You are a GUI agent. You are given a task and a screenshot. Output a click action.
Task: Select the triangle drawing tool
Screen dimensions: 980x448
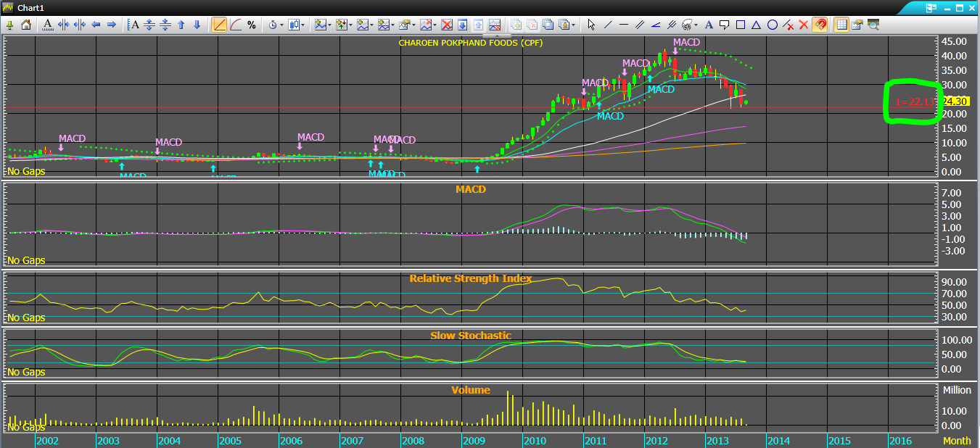pos(757,25)
